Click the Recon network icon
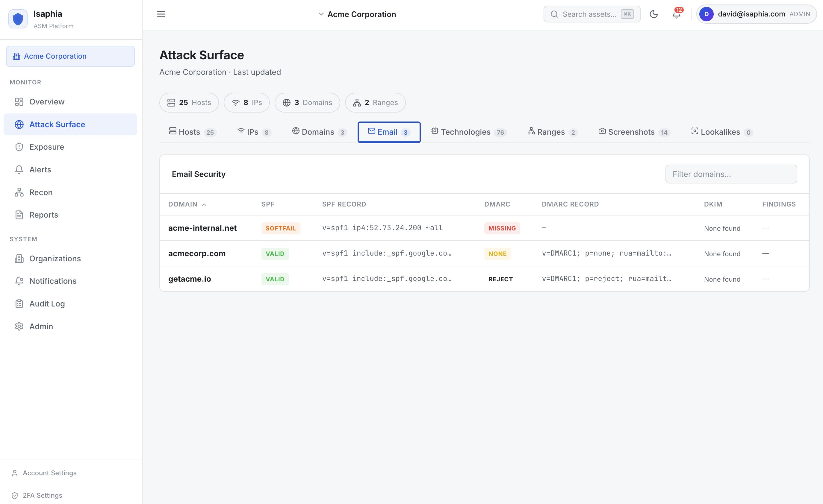Viewport: 823px width, 504px height. [19, 192]
